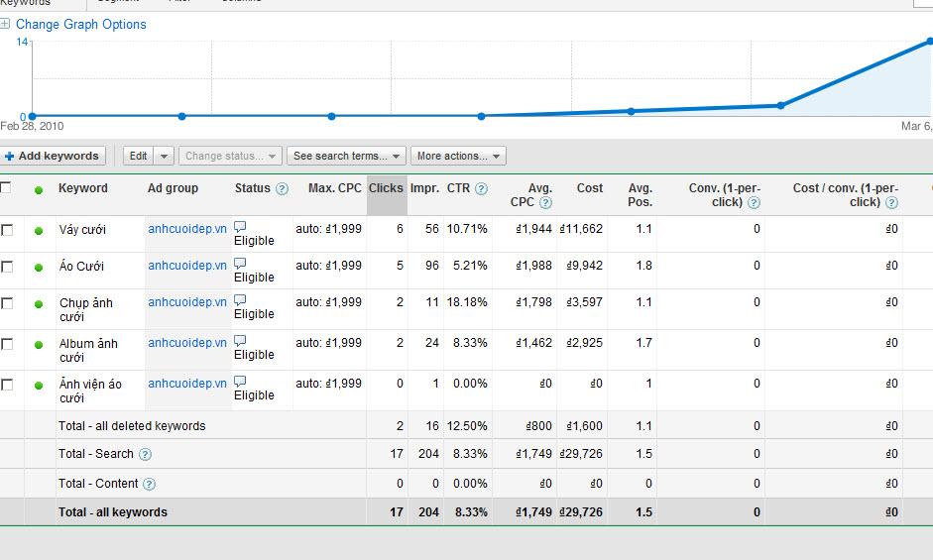Click the speech bubble icon for Váy cưới

coord(240,227)
